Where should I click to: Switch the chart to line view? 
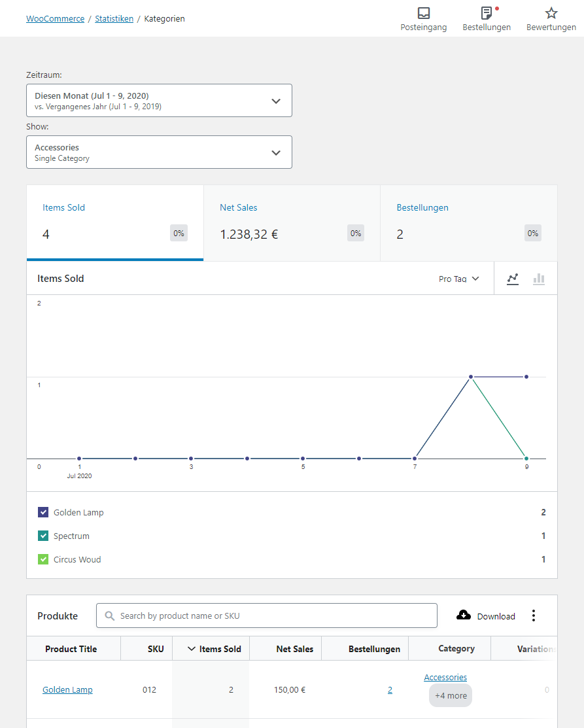pyautogui.click(x=513, y=279)
